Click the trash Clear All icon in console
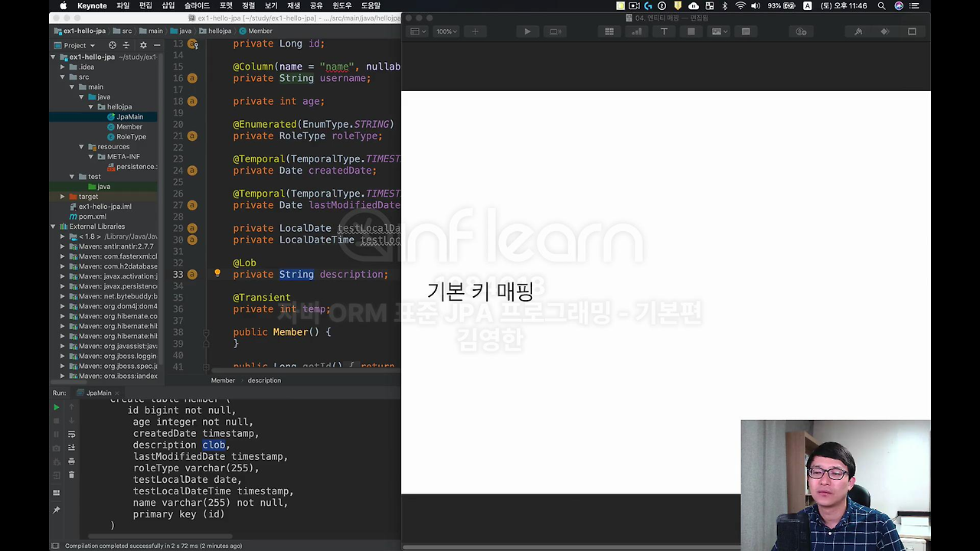The width and height of the screenshot is (980, 551). click(x=72, y=475)
